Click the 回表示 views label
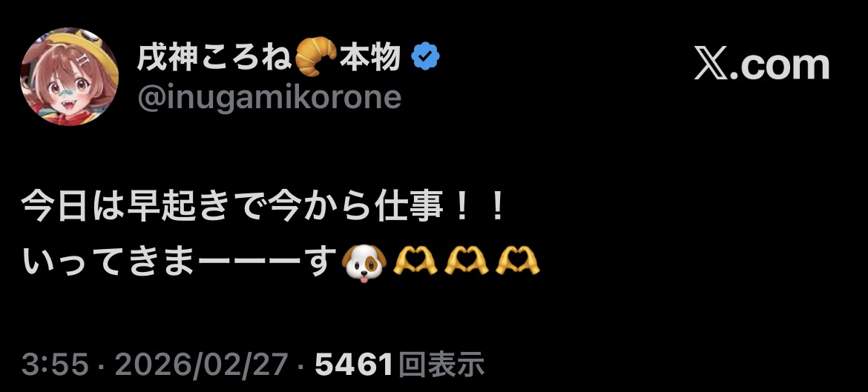Image resolution: width=868 pixels, height=392 pixels. [441, 365]
